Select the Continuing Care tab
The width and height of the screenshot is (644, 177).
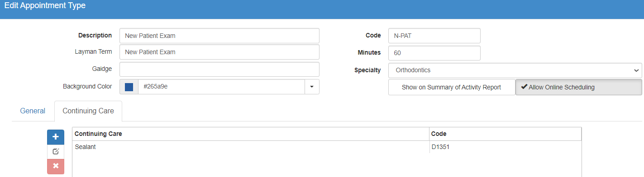pos(88,111)
